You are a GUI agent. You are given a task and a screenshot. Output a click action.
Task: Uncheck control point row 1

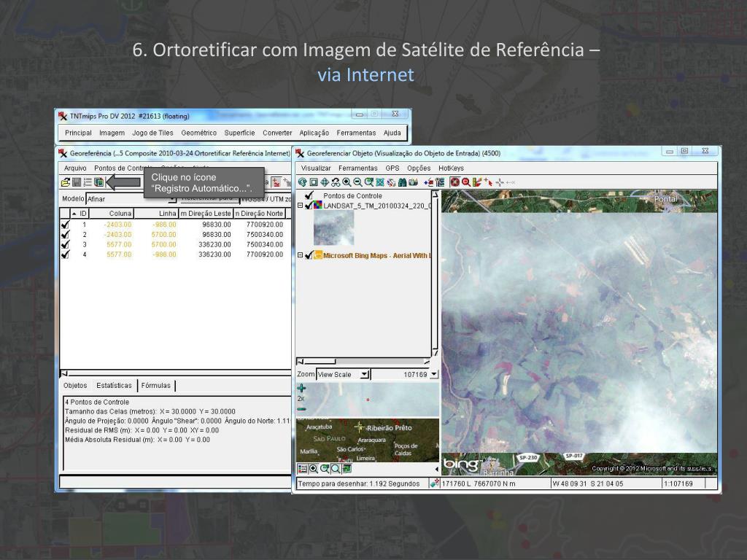tap(65, 225)
